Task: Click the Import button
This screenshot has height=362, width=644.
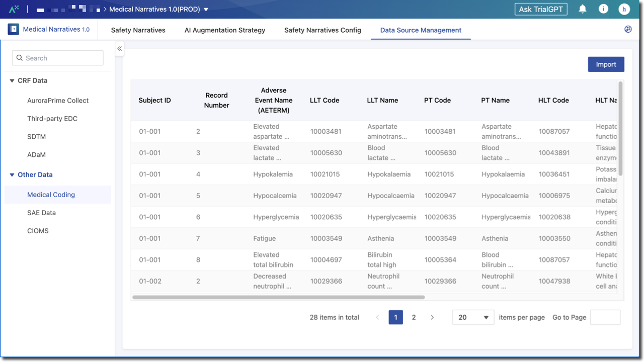Action: pyautogui.click(x=606, y=64)
